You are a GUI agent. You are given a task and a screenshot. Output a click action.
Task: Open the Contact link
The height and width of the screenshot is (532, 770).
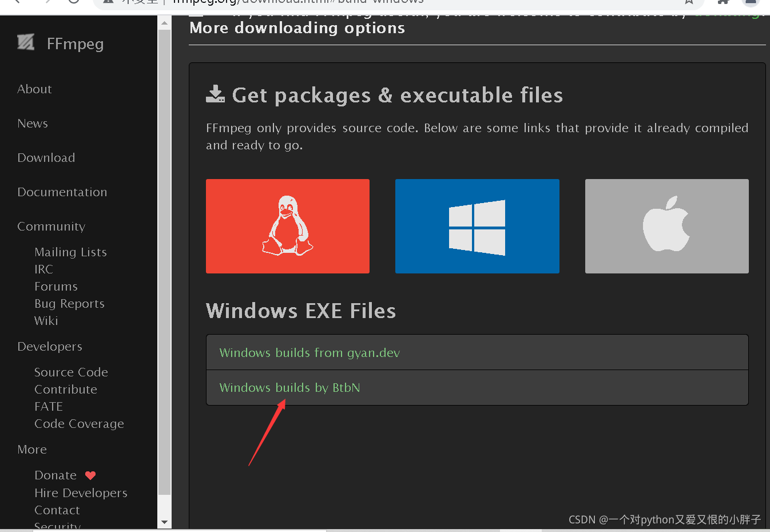click(57, 510)
